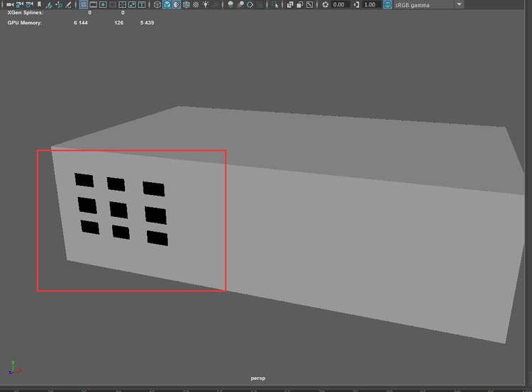Click the XYZ axis orientation gizmo
The width and height of the screenshot is (532, 392).
click(15, 368)
